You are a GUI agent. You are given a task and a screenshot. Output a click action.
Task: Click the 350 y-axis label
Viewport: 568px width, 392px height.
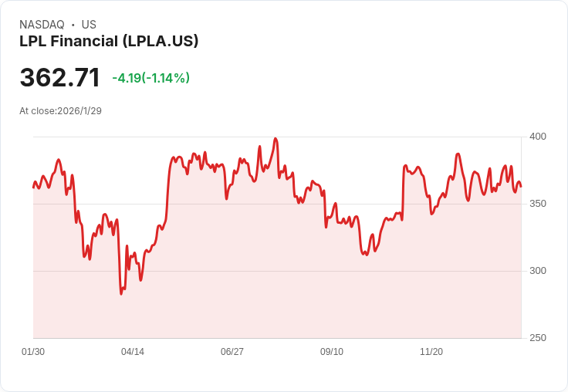coord(538,204)
